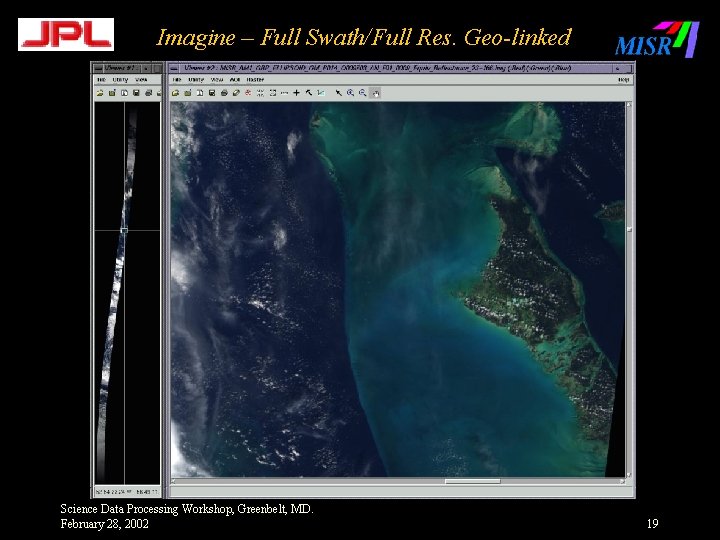This screenshot has height=540, width=720.
Task: Click the four-arrows zoom icon in Viewer #2
Action: click(x=260, y=93)
